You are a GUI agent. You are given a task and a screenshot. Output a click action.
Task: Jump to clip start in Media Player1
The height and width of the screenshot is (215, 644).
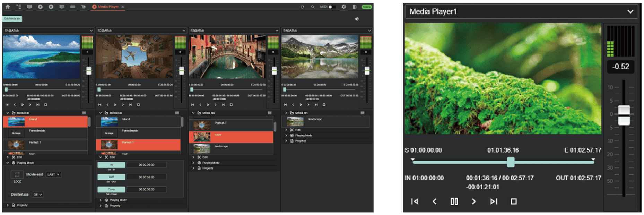click(x=415, y=201)
